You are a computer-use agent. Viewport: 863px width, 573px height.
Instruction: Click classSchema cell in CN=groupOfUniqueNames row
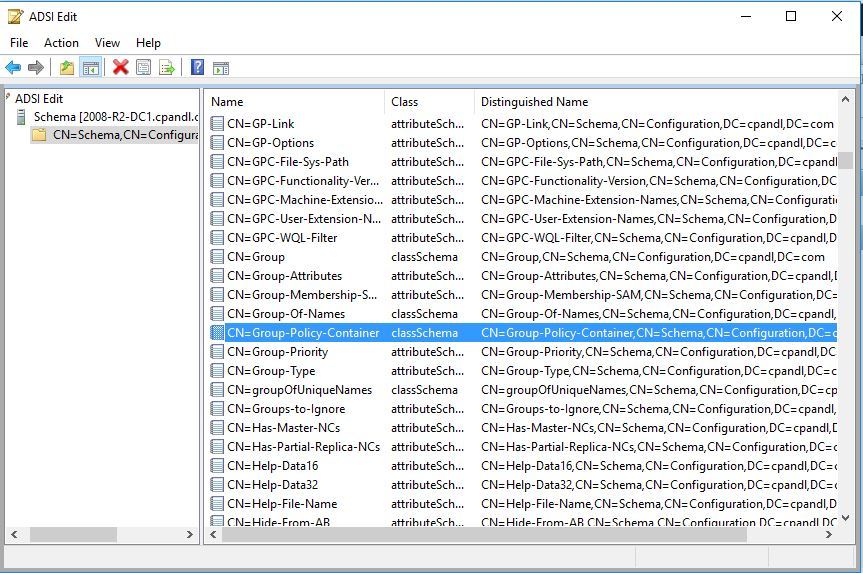(x=424, y=390)
